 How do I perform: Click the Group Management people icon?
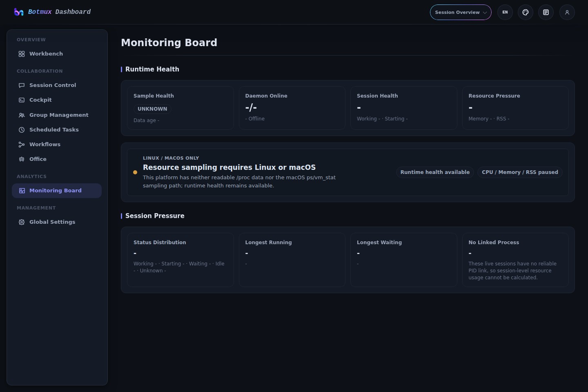click(22, 115)
